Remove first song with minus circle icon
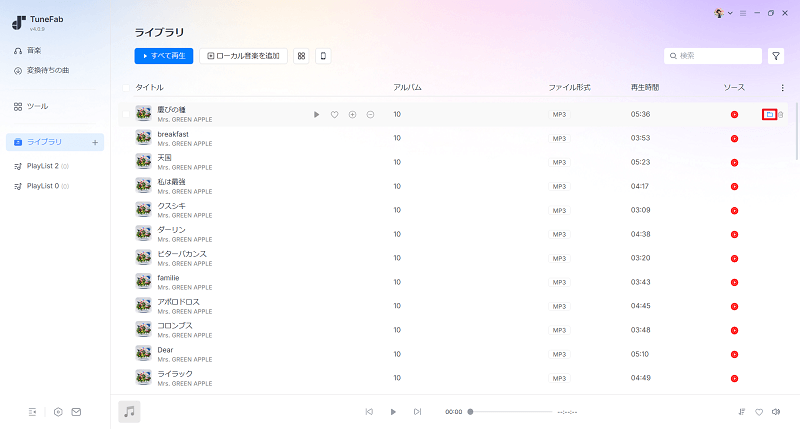The width and height of the screenshot is (800, 429). coord(370,115)
